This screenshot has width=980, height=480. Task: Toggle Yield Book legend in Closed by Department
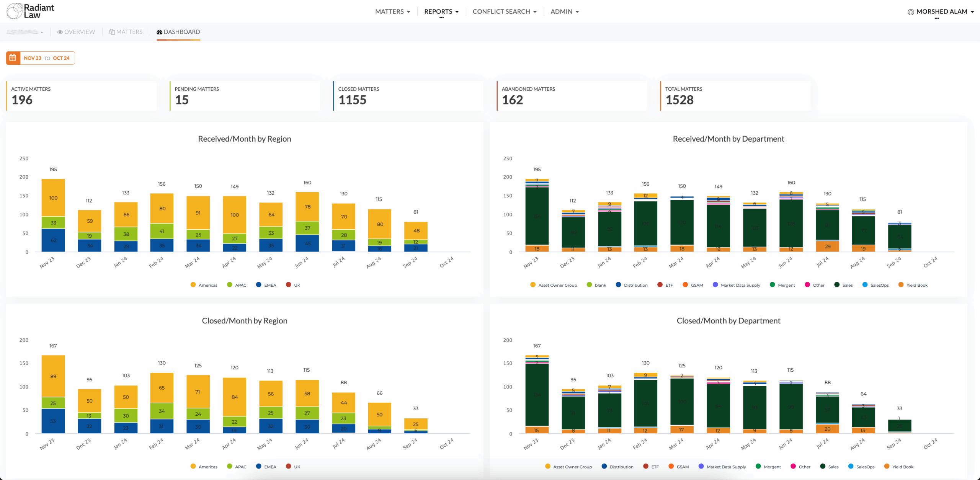click(x=899, y=467)
